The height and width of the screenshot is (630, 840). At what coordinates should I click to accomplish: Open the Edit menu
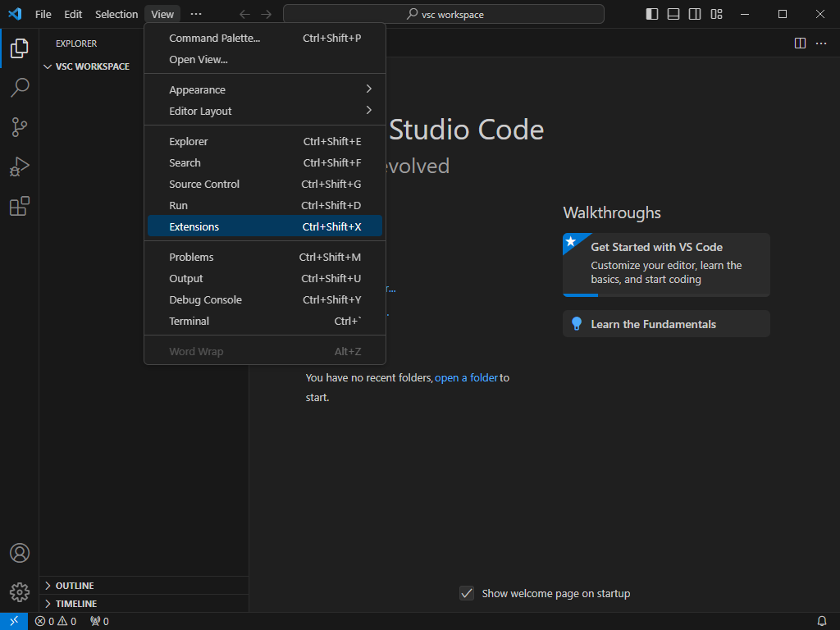pos(73,14)
